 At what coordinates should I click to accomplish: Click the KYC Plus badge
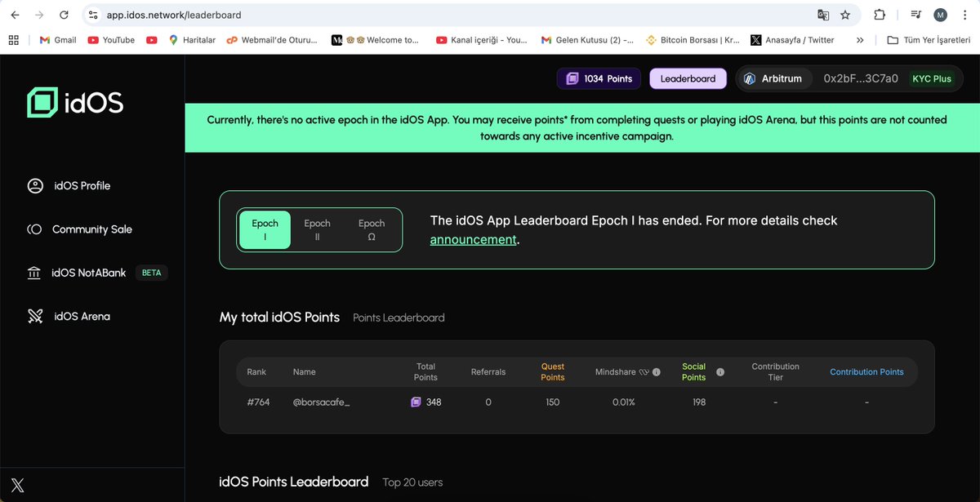pos(932,78)
